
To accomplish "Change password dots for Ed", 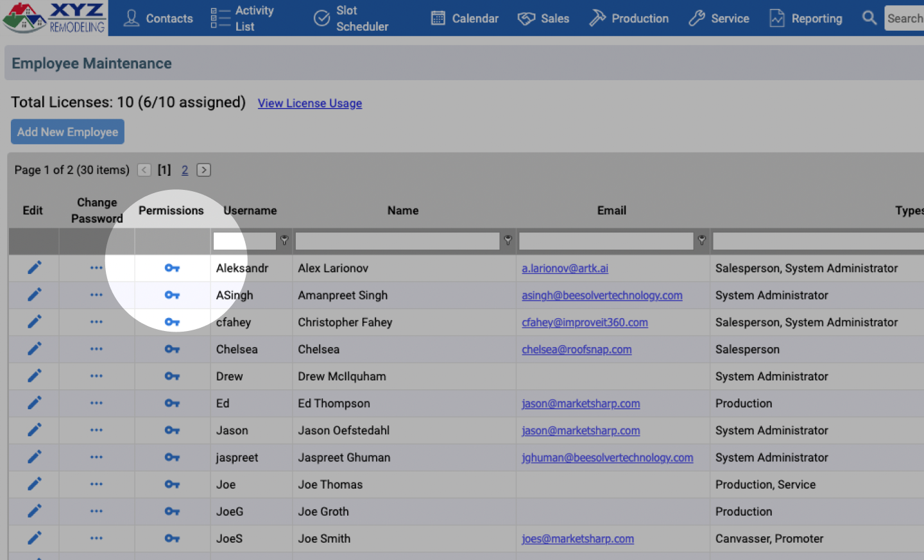I will click(96, 403).
